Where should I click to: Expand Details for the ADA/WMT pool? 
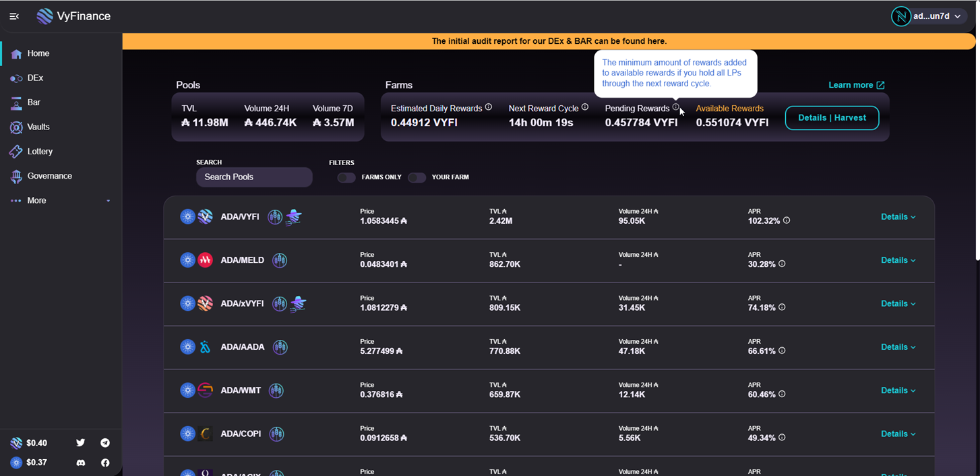(898, 390)
